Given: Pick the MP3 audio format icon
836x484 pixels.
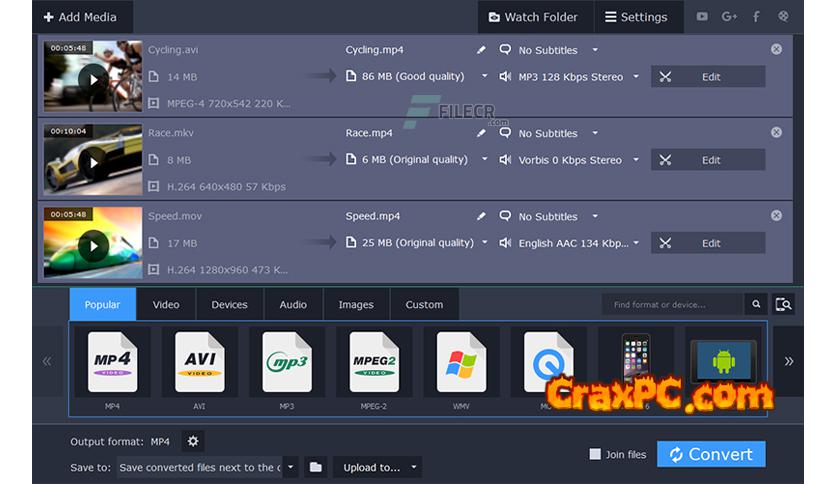Looking at the screenshot, I should [x=286, y=362].
